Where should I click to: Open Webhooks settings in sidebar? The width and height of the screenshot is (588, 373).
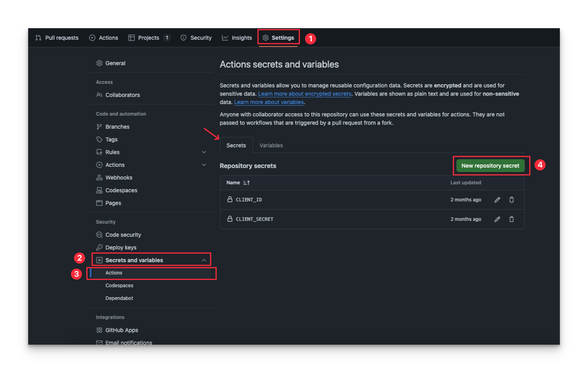[x=119, y=178]
